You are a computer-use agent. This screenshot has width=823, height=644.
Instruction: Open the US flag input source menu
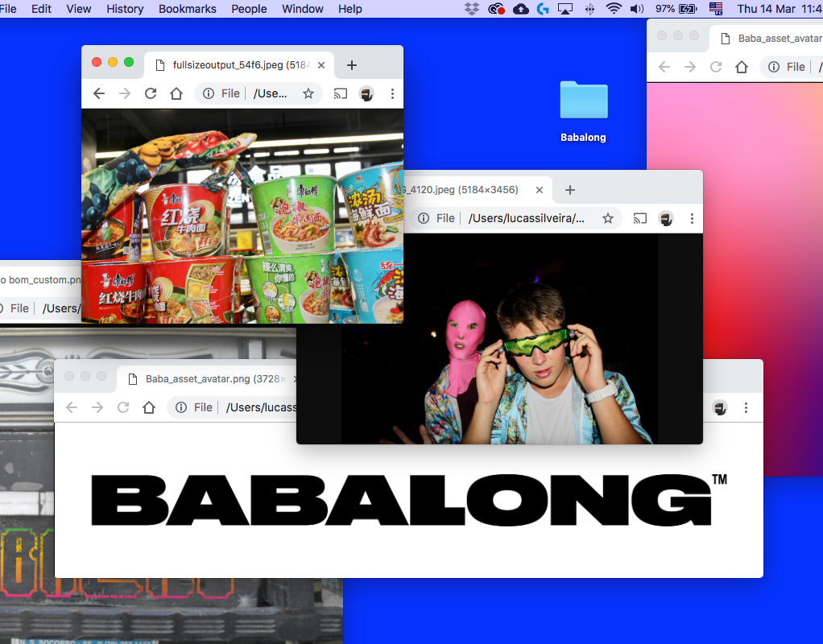pyautogui.click(x=716, y=9)
